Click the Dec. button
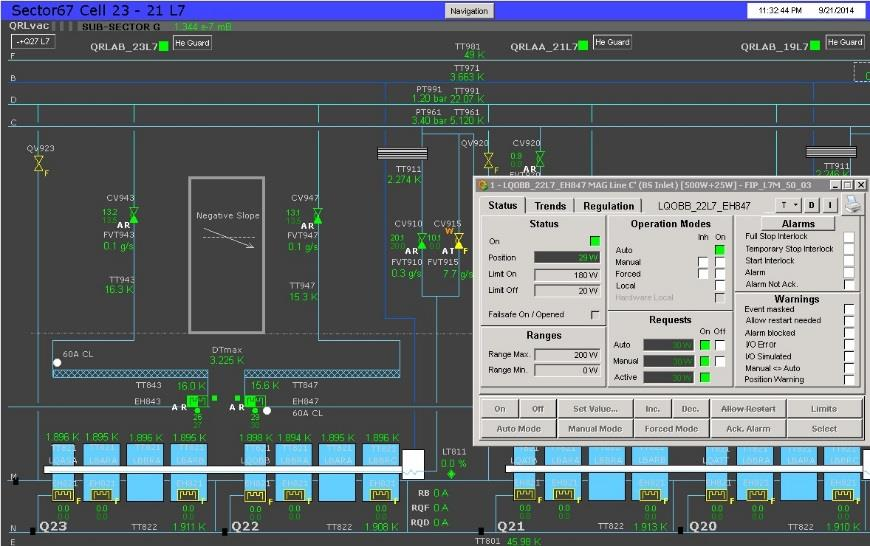 690,409
